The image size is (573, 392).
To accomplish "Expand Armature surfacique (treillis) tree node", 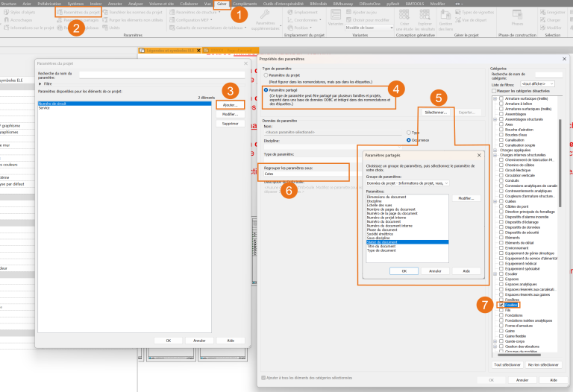I will click(x=495, y=98).
